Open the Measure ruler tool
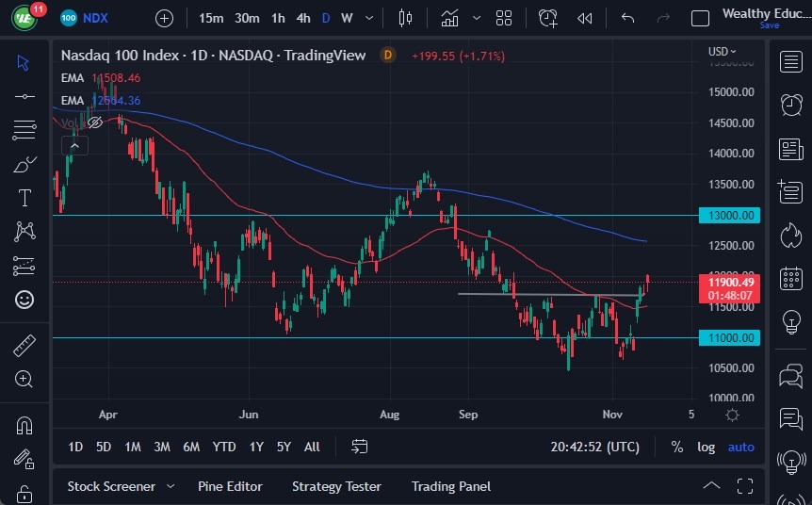Screen dimensions: 812x505 pos(24,346)
